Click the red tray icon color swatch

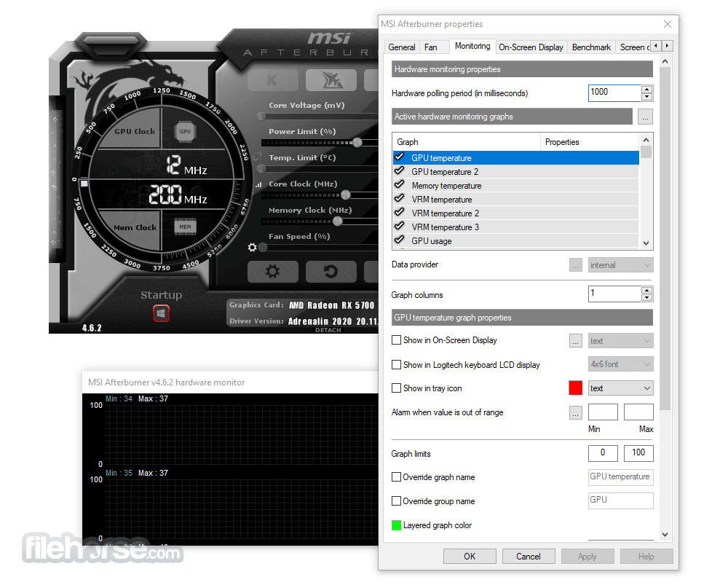pyautogui.click(x=575, y=388)
